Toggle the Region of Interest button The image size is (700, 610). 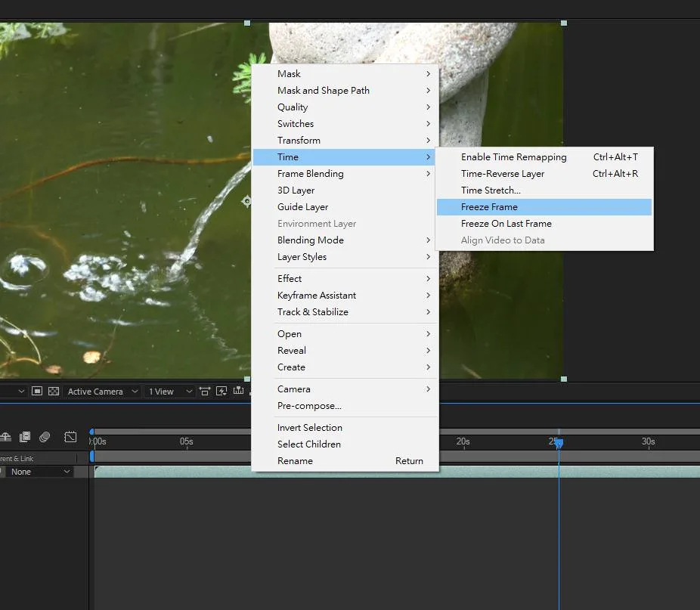click(x=37, y=392)
